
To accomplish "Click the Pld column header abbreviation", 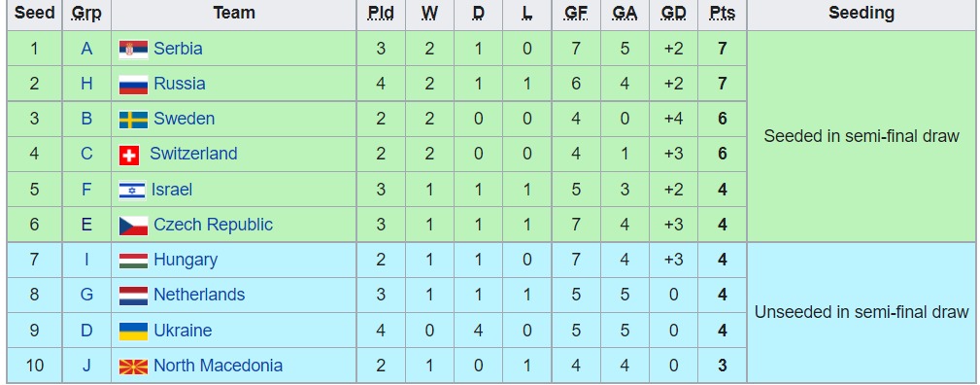I will tap(381, 14).
